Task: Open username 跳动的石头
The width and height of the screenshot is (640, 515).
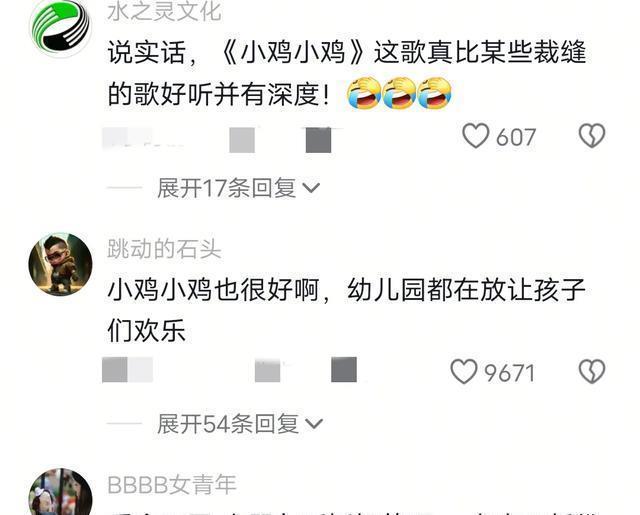Action: click(164, 248)
